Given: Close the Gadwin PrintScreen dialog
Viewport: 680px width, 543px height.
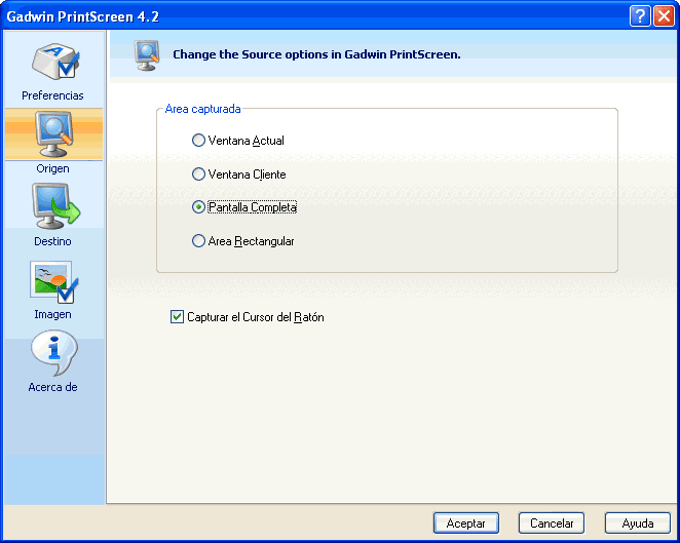Looking at the screenshot, I should (664, 16).
